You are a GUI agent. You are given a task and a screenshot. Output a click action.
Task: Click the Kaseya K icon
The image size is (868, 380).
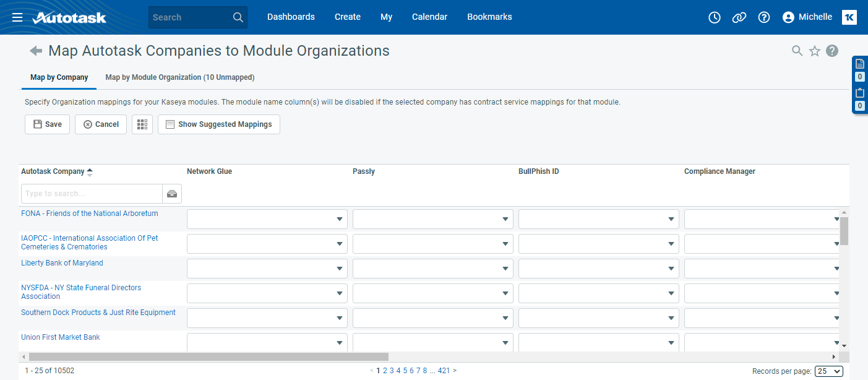[849, 17]
